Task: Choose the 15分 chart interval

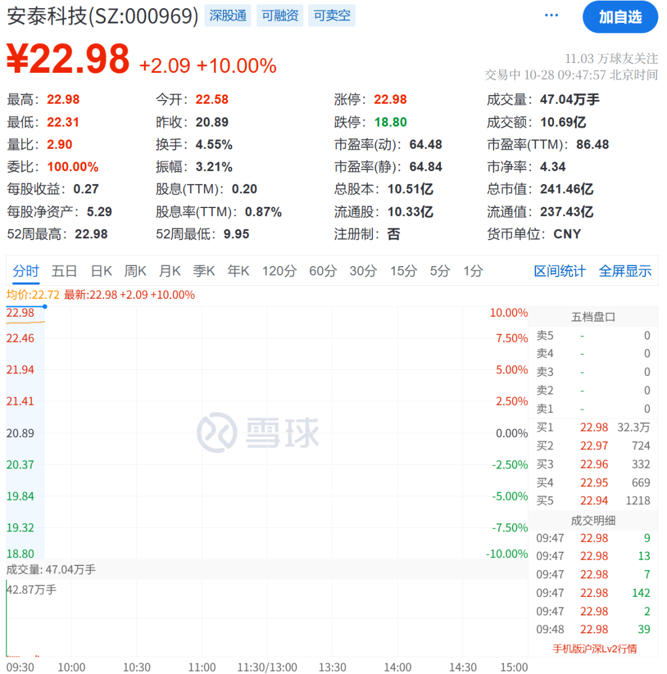Action: tap(403, 271)
